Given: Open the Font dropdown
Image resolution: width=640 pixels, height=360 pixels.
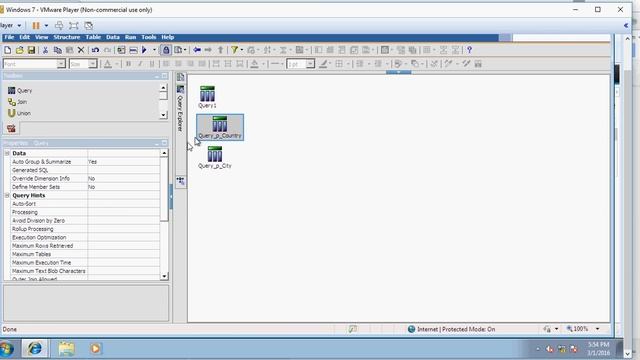Looking at the screenshot, I should (x=61, y=64).
